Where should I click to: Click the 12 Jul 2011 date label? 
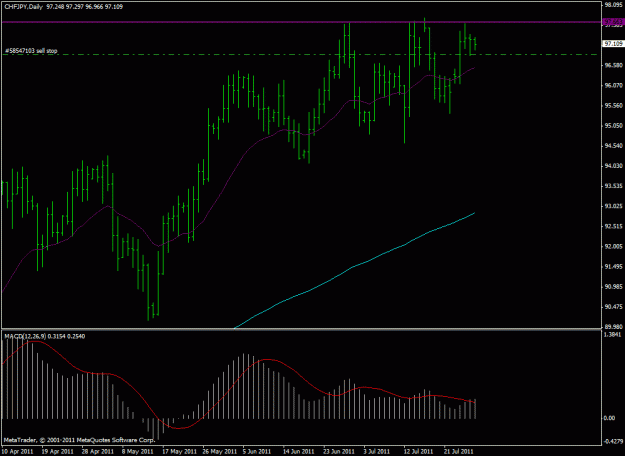tap(418, 451)
